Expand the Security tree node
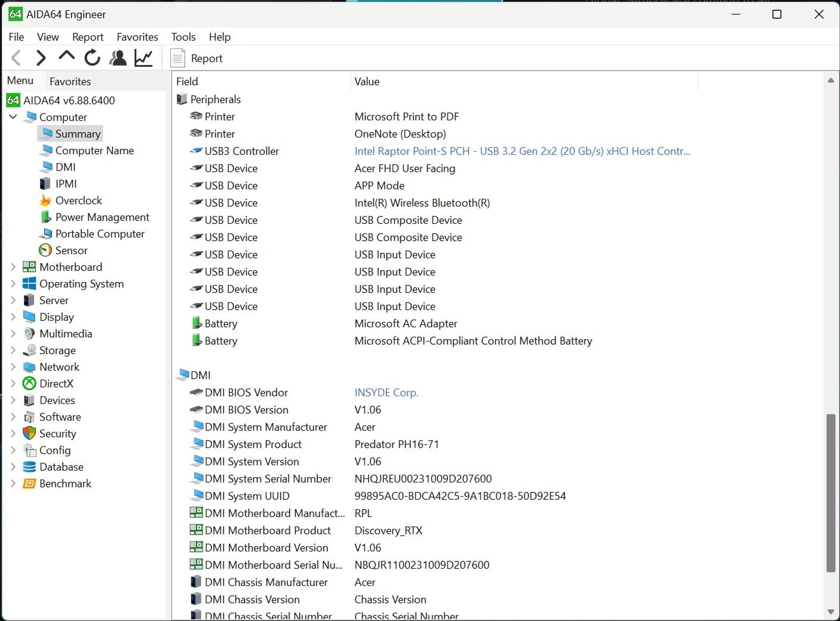The height and width of the screenshot is (621, 840). tap(13, 433)
